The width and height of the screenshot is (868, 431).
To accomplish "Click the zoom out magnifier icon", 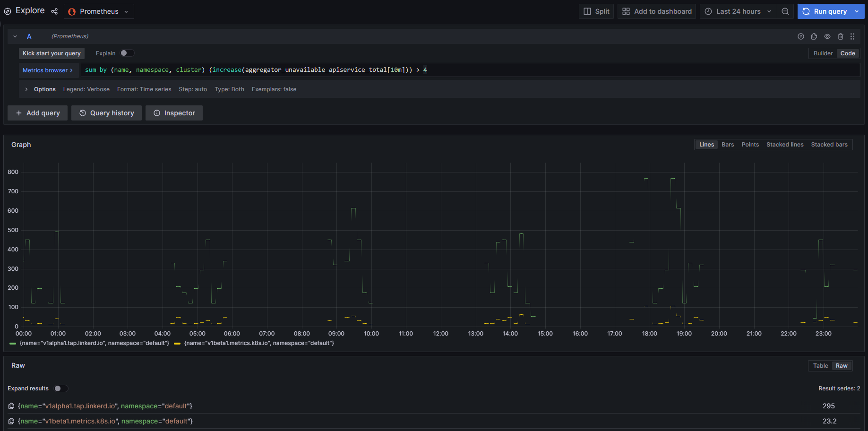I will pyautogui.click(x=785, y=11).
